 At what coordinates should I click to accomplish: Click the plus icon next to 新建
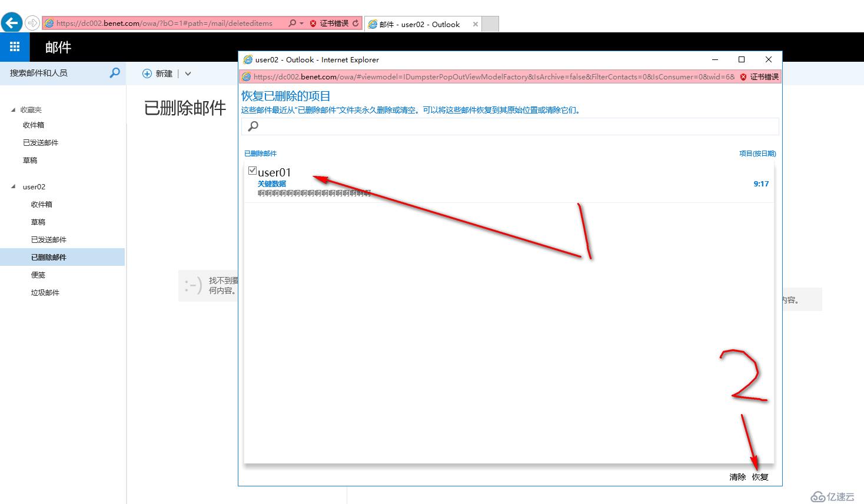click(147, 74)
